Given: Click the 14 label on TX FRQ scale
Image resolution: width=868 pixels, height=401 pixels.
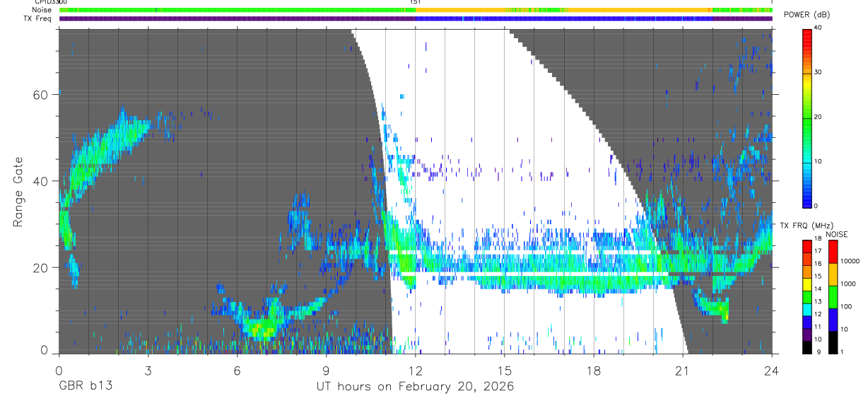Looking at the screenshot, I should tap(818, 290).
